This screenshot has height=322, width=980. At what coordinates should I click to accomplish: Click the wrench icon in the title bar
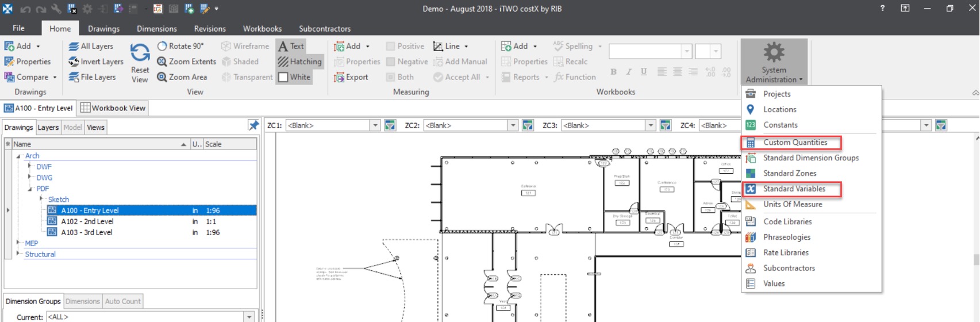pos(56,9)
